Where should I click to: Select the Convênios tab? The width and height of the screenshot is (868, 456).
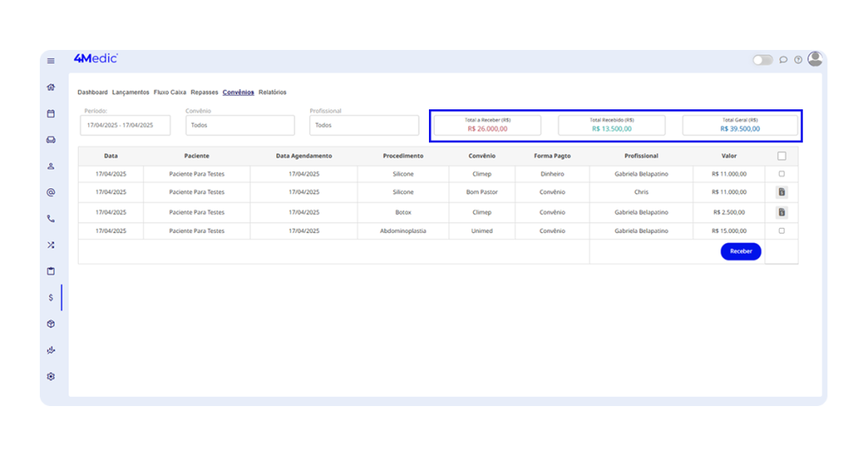pyautogui.click(x=238, y=92)
